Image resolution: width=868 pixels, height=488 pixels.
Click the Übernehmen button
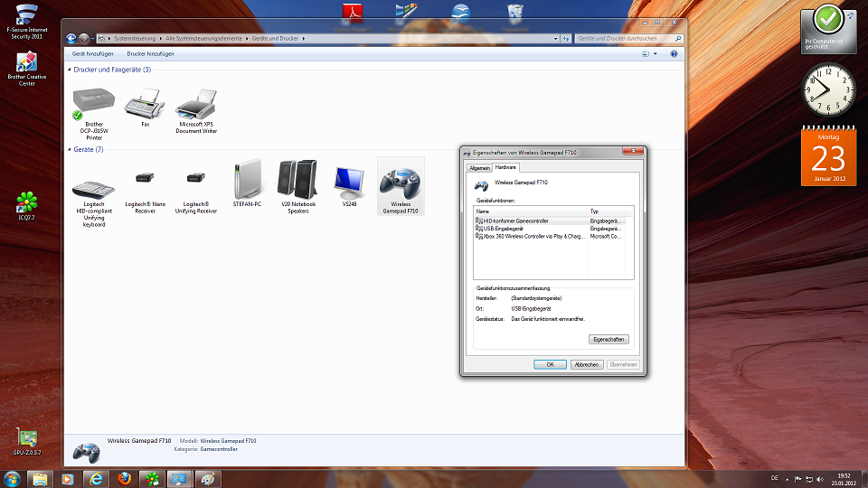(623, 364)
